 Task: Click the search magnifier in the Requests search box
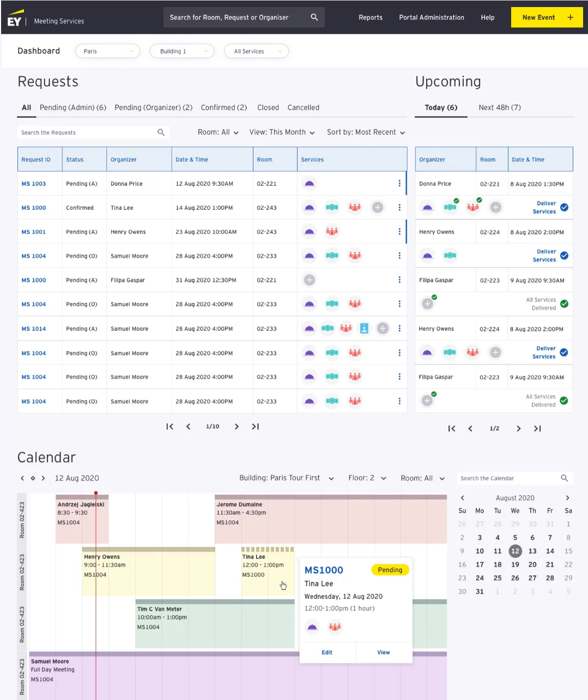pyautogui.click(x=161, y=132)
